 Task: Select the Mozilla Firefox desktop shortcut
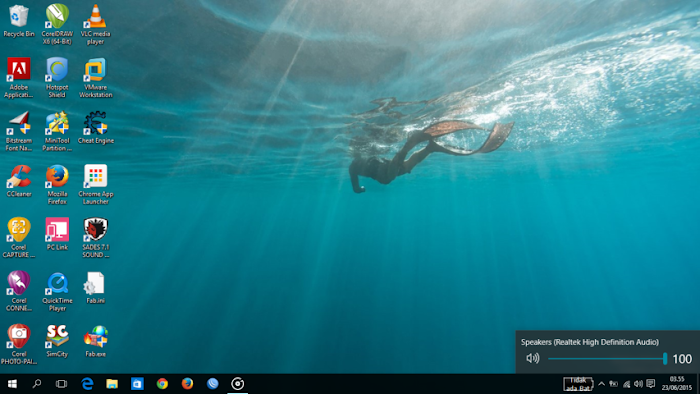click(x=57, y=184)
